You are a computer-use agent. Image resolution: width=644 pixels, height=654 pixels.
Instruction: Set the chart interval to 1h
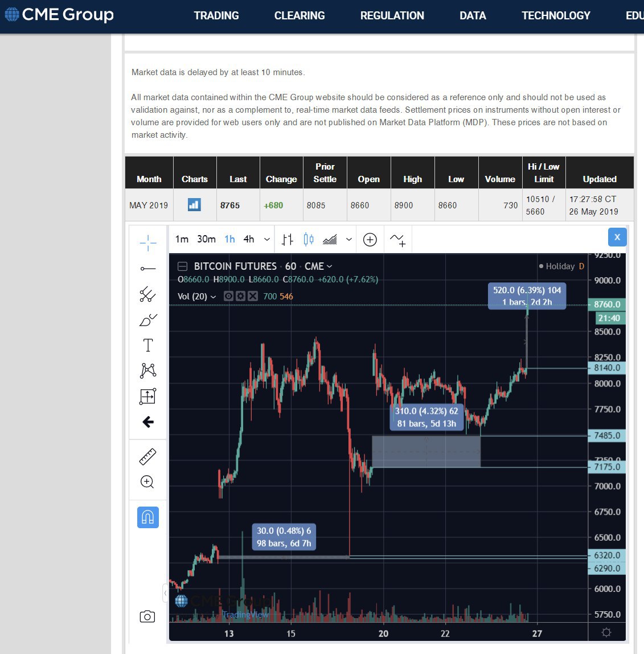[x=229, y=239]
